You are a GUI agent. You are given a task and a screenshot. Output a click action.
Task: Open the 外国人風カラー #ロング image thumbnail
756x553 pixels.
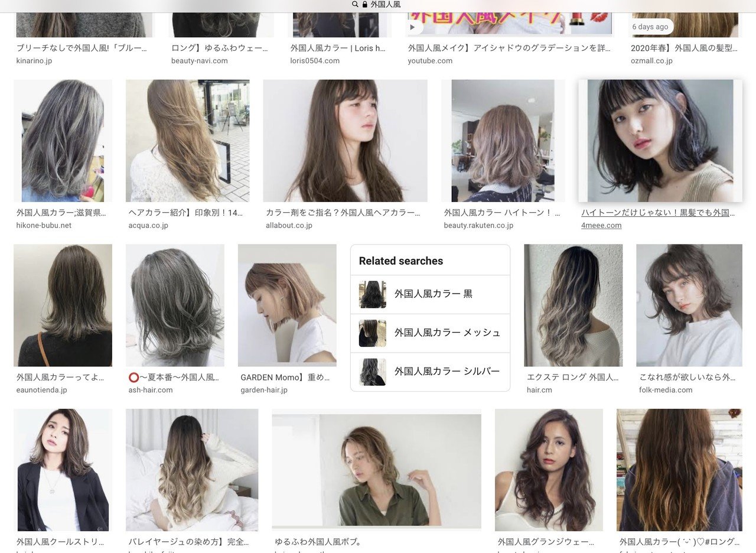click(x=679, y=470)
